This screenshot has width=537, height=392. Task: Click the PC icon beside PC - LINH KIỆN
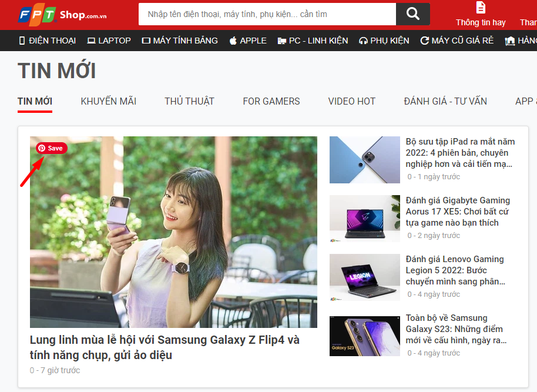tap(282, 41)
